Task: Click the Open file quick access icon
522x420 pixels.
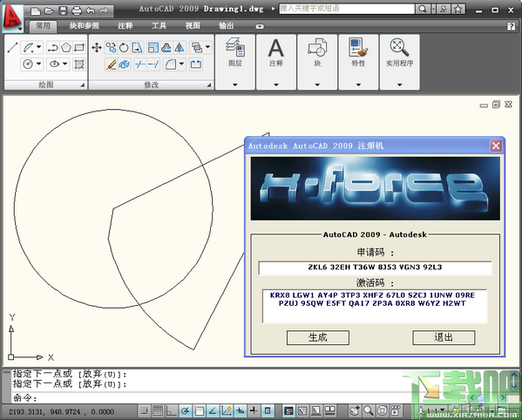Action: (x=49, y=11)
